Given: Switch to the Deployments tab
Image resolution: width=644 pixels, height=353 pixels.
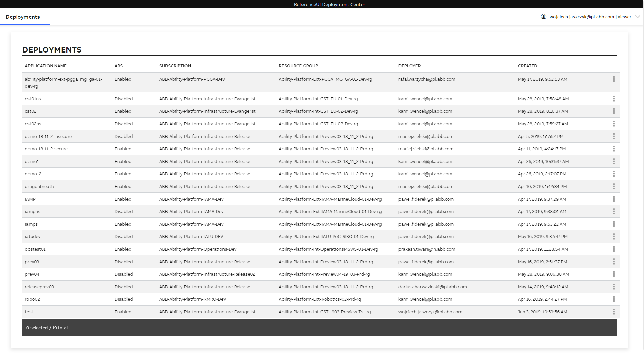Looking at the screenshot, I should pyautogui.click(x=23, y=17).
